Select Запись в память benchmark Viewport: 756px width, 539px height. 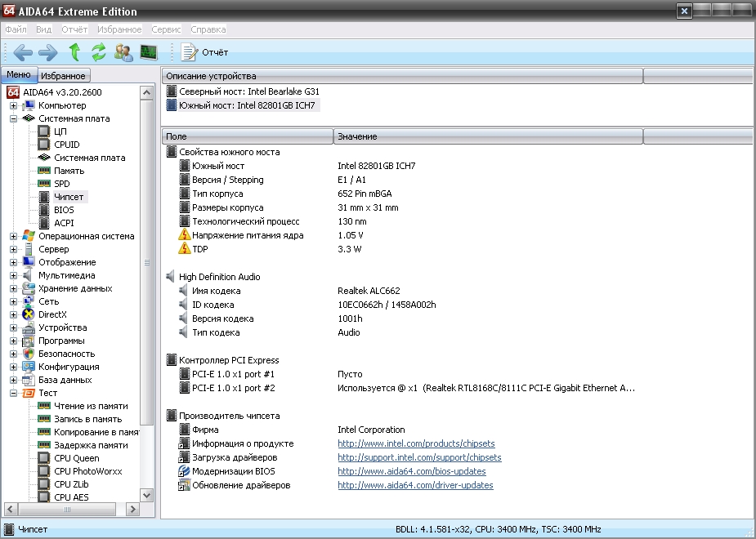coord(87,419)
